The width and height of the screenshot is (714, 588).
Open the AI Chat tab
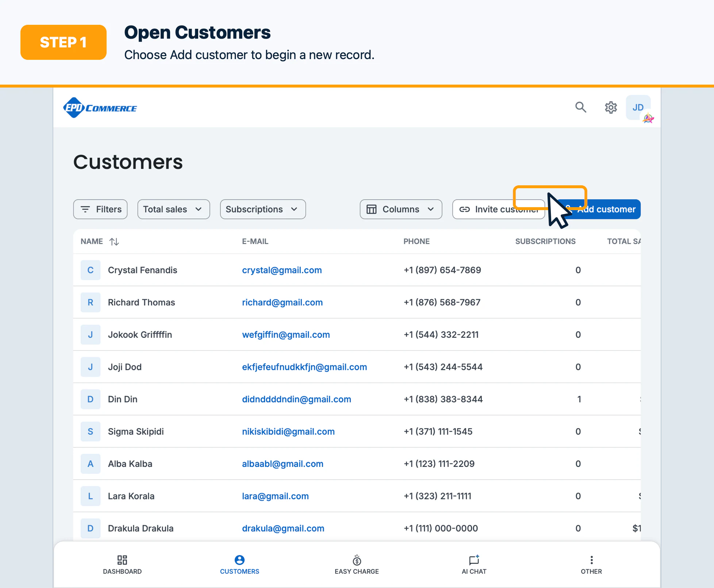pos(474,565)
